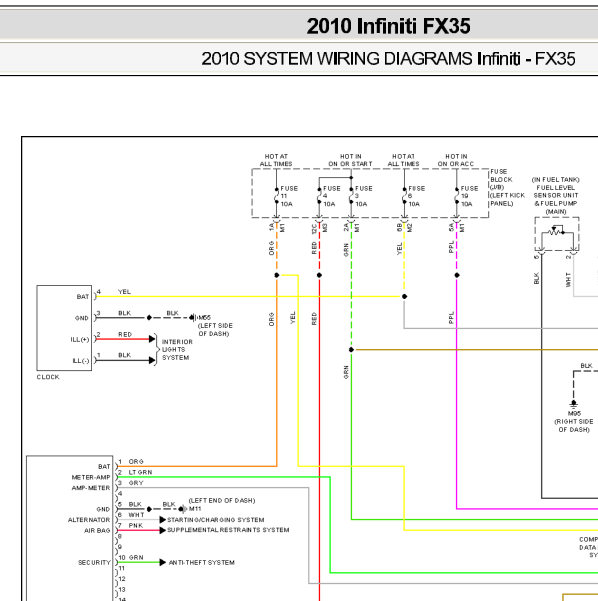Viewport: 598px width, 601px height.
Task: Click the 'WHT' wire label at ALTERNATOR pin 6
Action: click(x=136, y=515)
